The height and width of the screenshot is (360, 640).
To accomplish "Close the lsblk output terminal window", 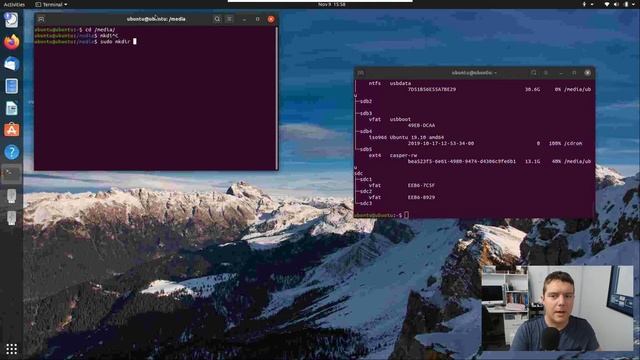I will coord(587,73).
